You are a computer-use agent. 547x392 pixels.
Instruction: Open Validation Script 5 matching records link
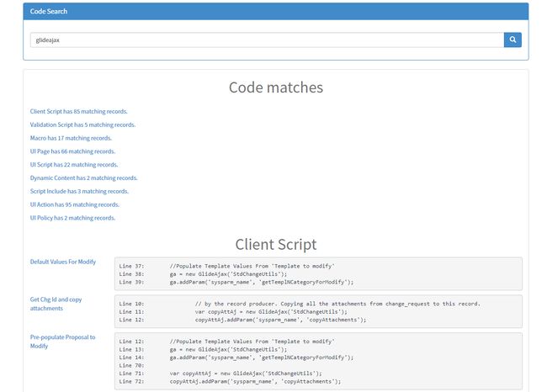[82, 124]
